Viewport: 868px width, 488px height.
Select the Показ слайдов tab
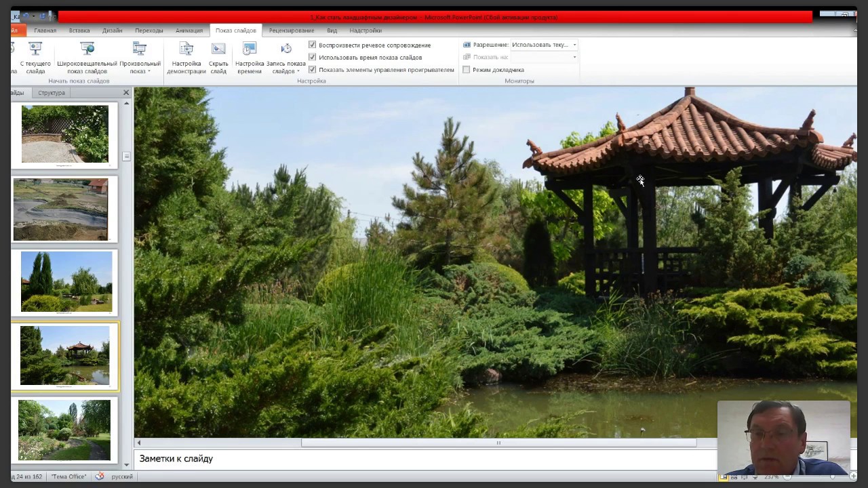(x=236, y=30)
